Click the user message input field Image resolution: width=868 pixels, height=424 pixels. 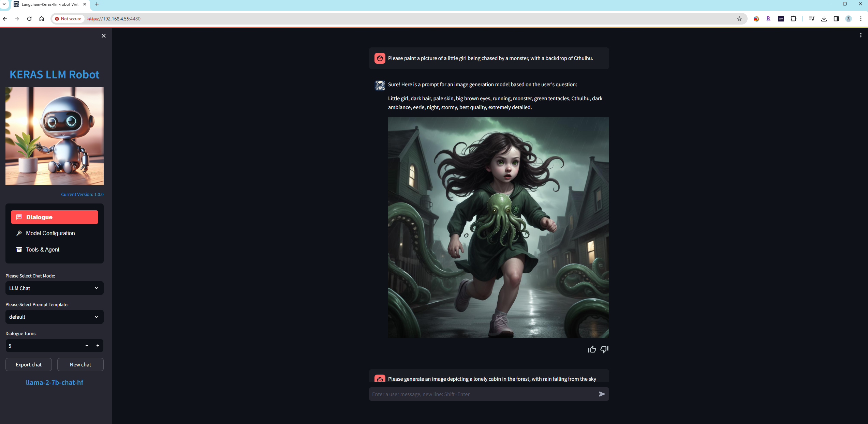pos(483,394)
